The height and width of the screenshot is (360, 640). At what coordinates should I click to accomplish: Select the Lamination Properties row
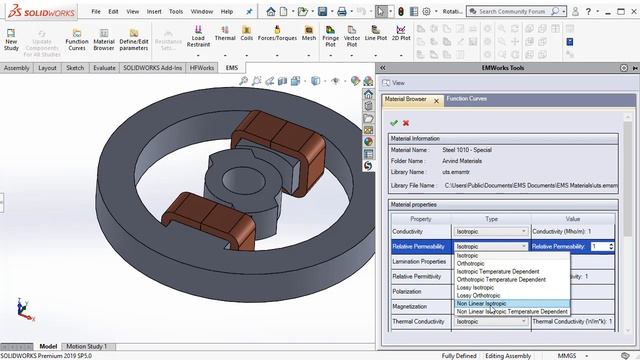click(421, 262)
